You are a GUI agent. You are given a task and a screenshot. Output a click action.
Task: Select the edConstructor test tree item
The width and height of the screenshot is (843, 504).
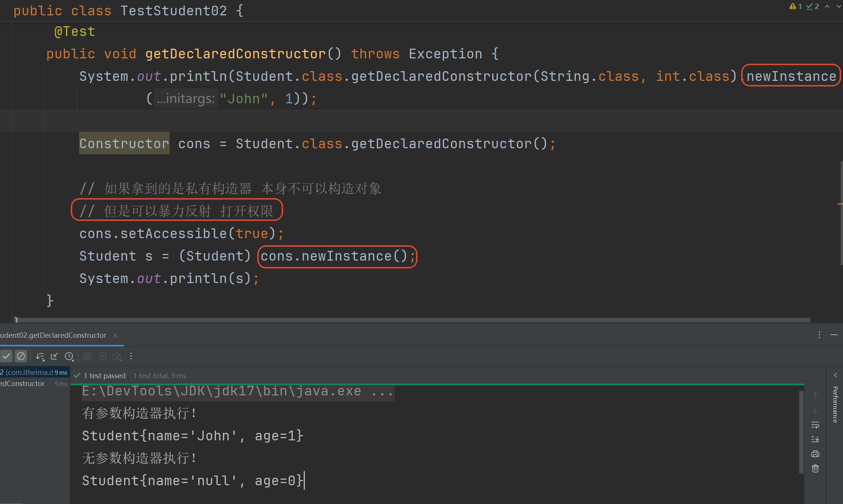pos(22,384)
